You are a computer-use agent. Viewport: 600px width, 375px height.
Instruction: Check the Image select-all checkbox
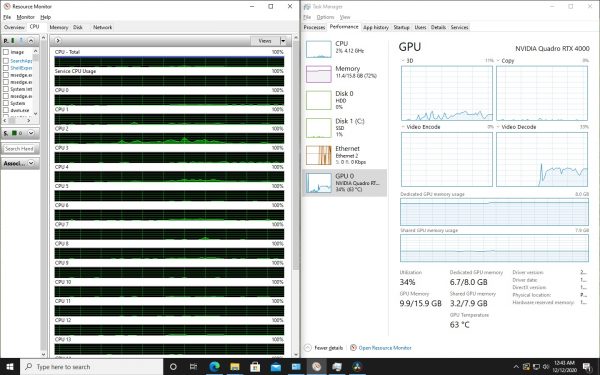click(6, 52)
